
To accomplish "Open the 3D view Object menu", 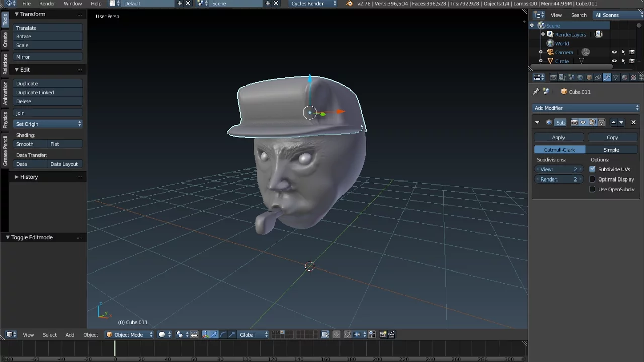I will pyautogui.click(x=91, y=335).
